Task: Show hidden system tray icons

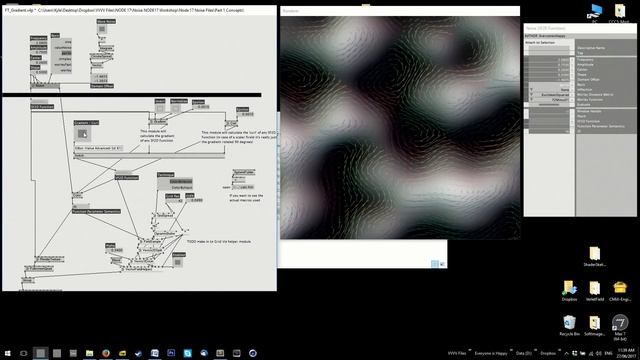Action: (567, 353)
